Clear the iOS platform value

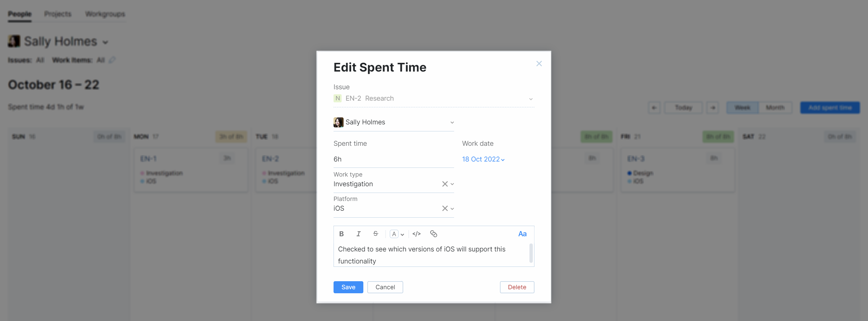pyautogui.click(x=444, y=209)
